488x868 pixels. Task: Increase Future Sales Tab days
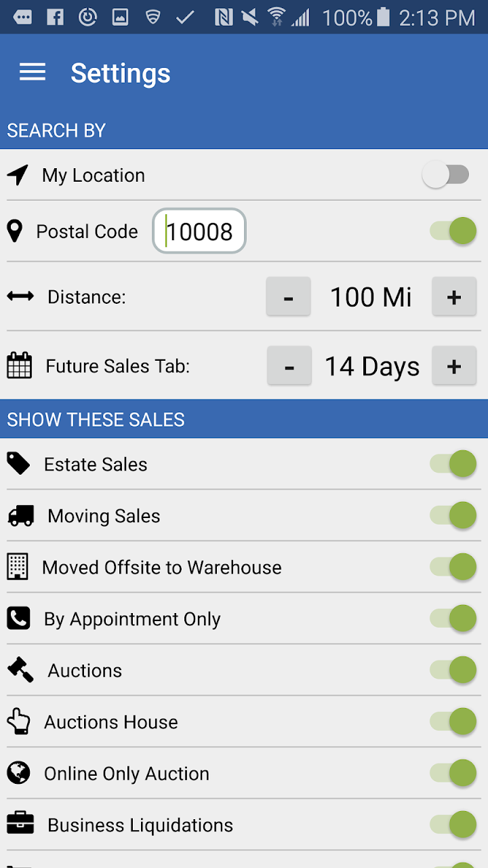click(454, 366)
